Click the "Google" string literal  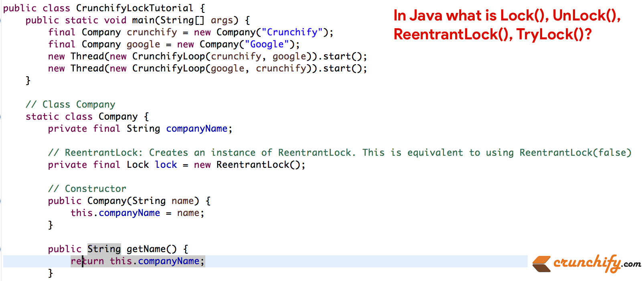point(267,44)
